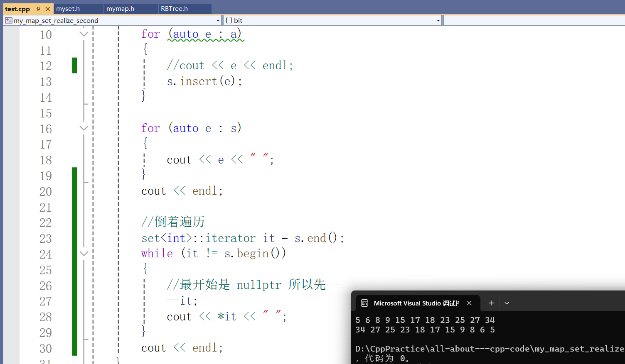625x364 pixels.
Task: Click the closing brace on line 14
Action: tap(143, 97)
